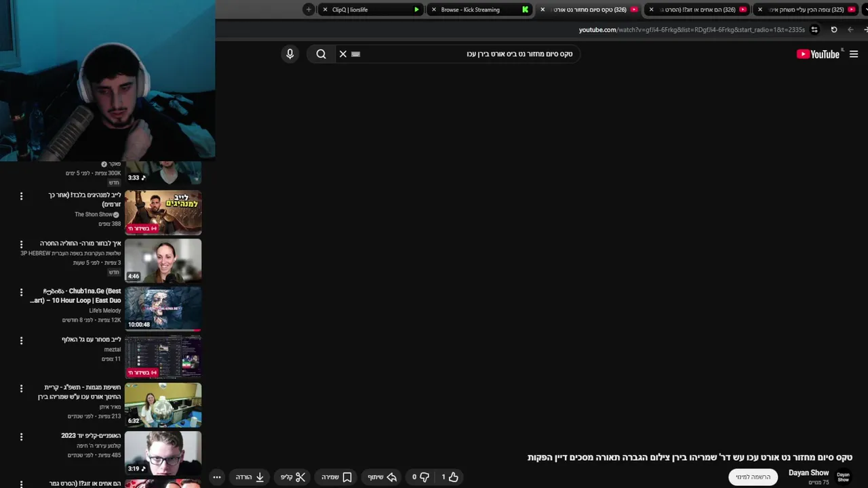868x488 pixels.
Task: Like the video with thumbs up
Action: pos(450,477)
